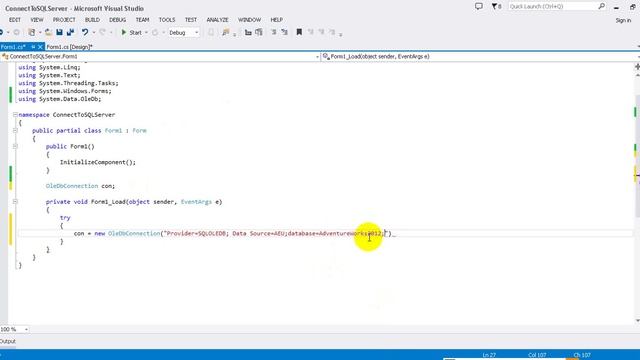
Task: Click the 'OleDbConnection con;' declaration
Action: point(80,186)
